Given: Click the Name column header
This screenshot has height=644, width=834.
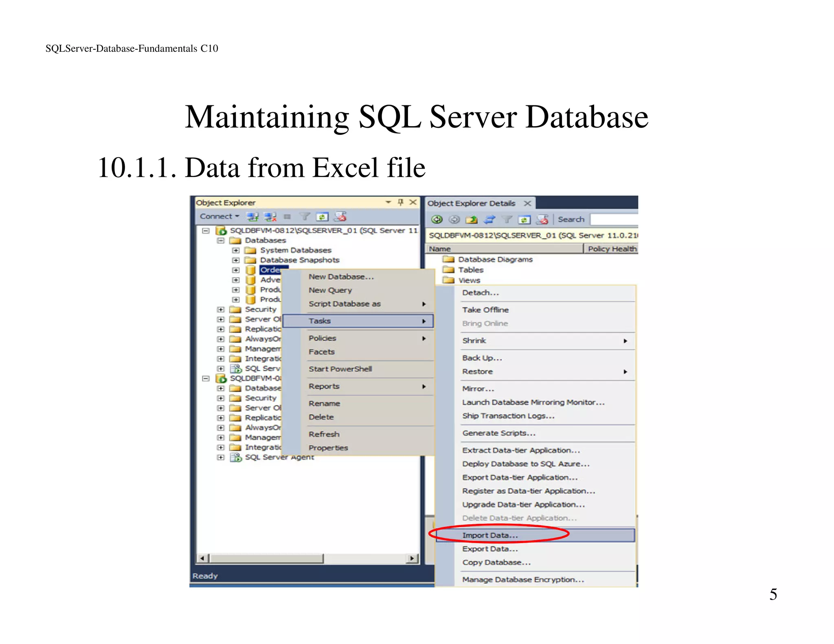Looking at the screenshot, I should click(x=504, y=249).
